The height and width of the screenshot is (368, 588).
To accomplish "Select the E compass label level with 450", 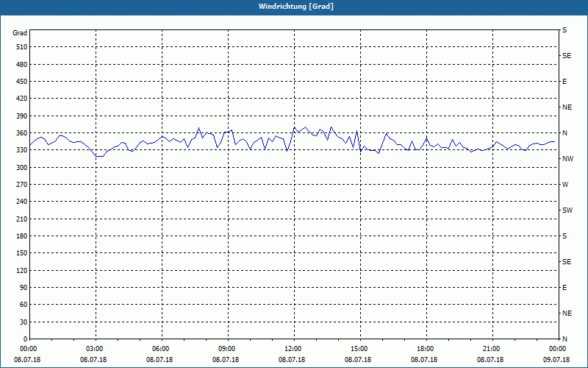I will 564,82.
